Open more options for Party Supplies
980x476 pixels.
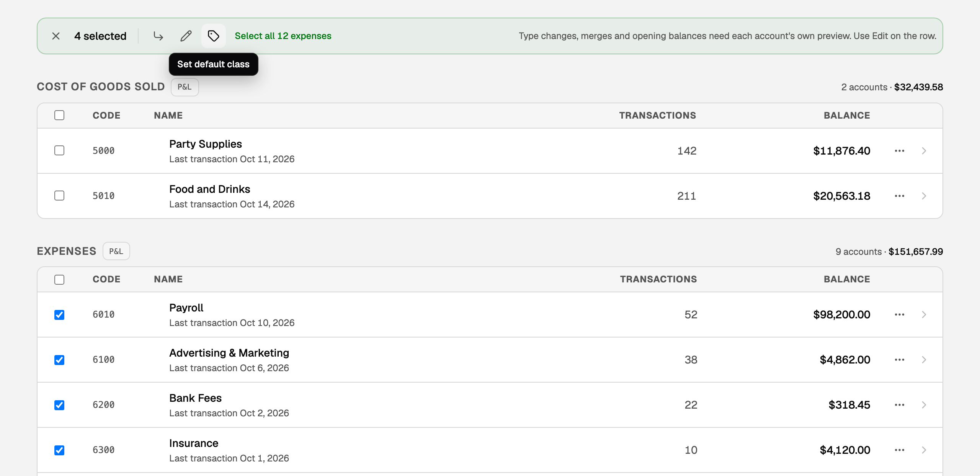tap(900, 151)
